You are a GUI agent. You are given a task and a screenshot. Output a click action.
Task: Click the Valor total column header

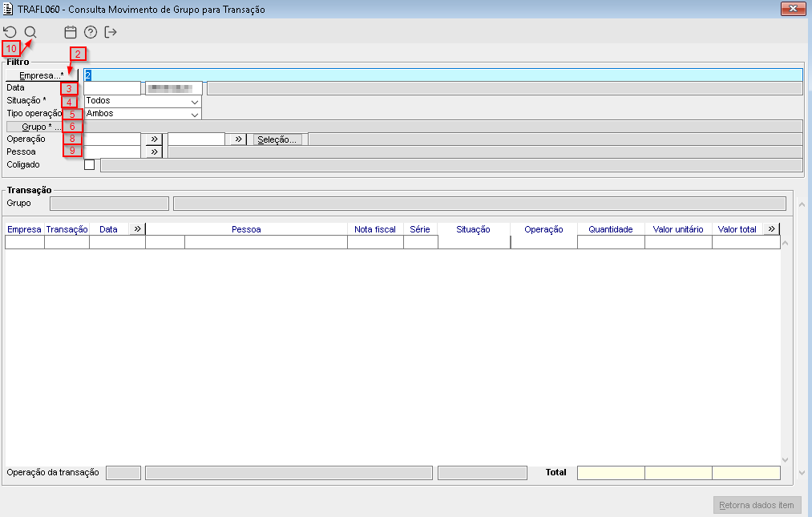(737, 229)
